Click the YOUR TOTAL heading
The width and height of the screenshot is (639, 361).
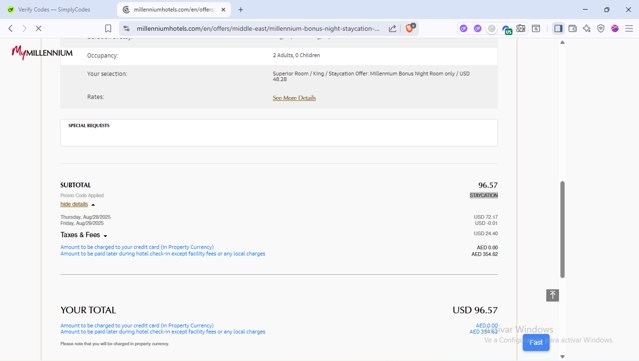(88, 310)
